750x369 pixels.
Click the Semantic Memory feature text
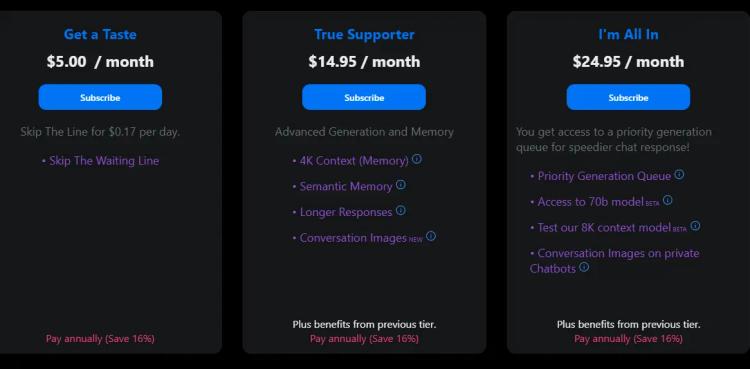[x=346, y=186]
